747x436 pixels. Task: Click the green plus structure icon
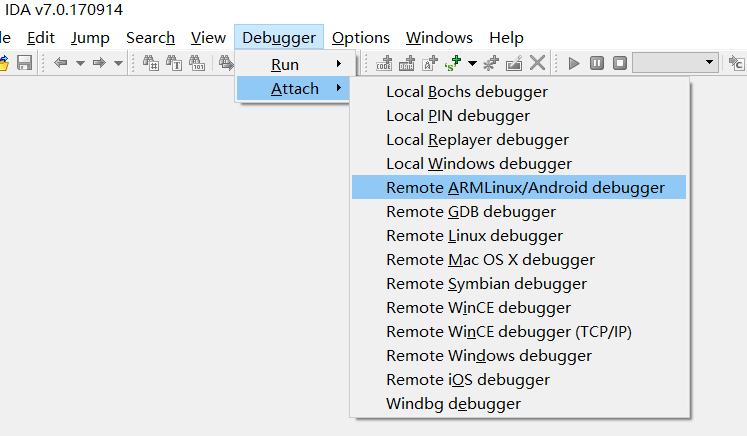coord(453,63)
